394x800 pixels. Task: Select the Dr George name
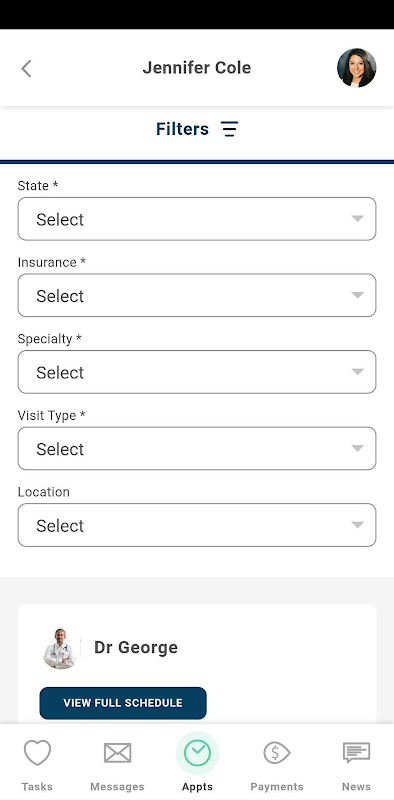136,647
